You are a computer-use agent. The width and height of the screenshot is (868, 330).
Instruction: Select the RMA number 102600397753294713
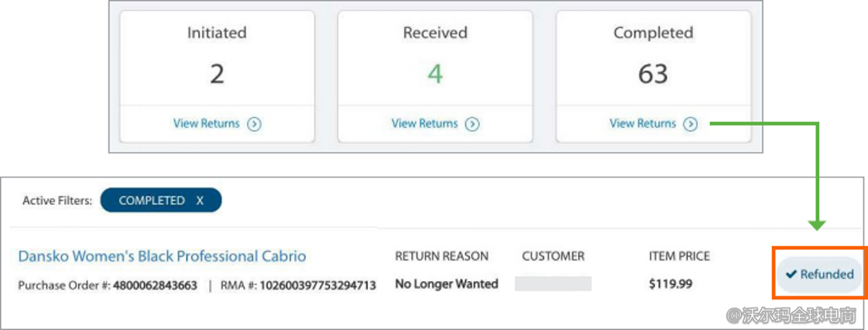click(x=318, y=286)
